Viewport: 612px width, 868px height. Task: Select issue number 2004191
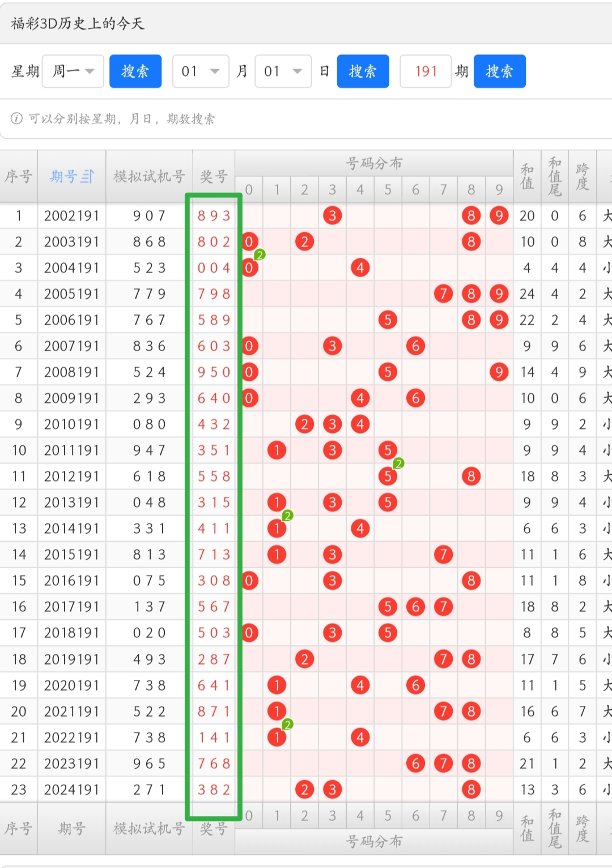pos(71,268)
